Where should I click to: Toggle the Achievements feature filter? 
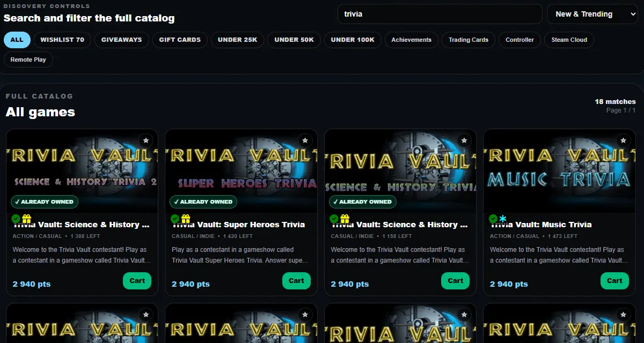pyautogui.click(x=412, y=40)
